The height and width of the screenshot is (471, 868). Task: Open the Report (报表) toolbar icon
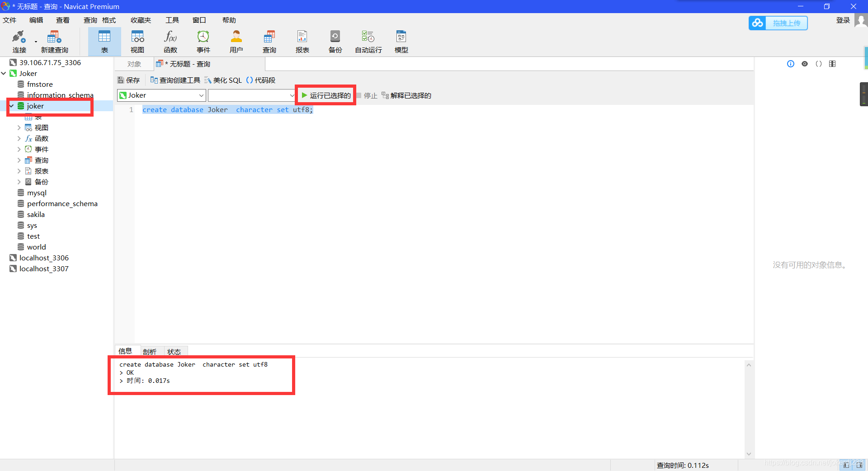pos(302,42)
